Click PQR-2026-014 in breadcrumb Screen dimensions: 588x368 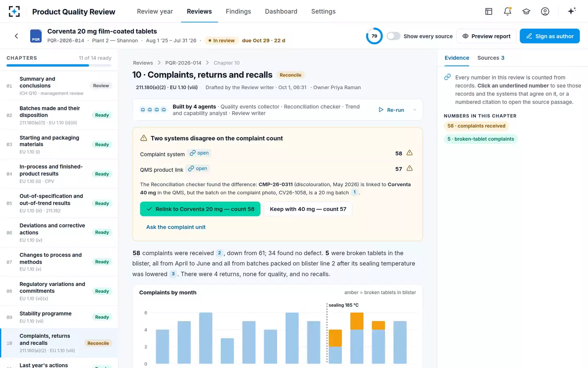pyautogui.click(x=183, y=63)
